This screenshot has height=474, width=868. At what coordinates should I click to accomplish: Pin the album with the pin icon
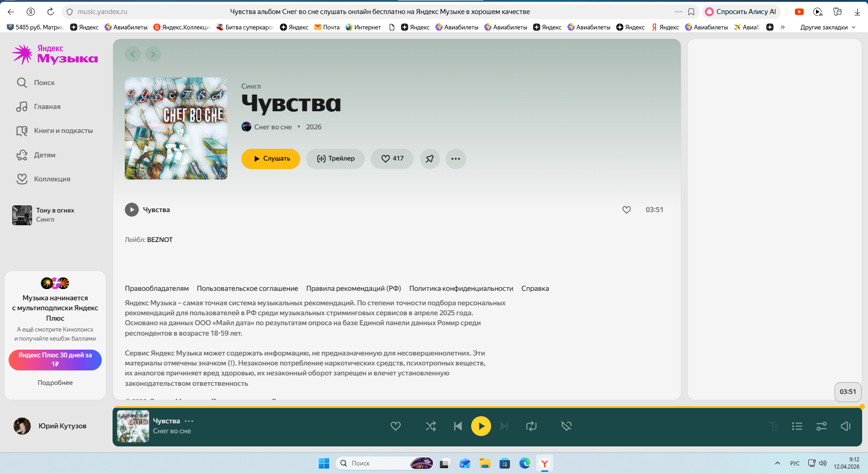point(429,159)
